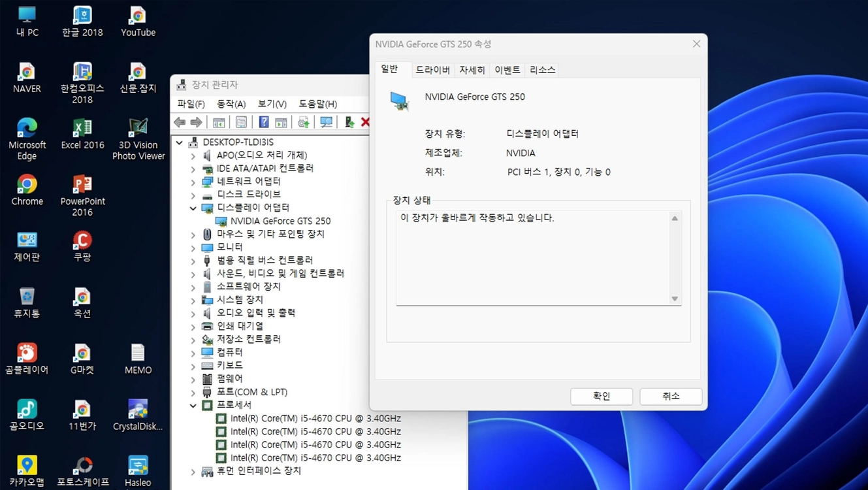
Task: Click the 취소 button
Action: point(671,396)
